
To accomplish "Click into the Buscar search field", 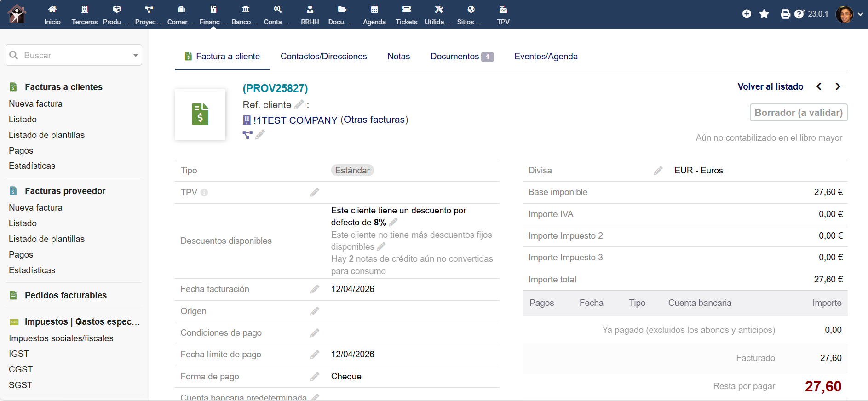I will click(x=74, y=55).
